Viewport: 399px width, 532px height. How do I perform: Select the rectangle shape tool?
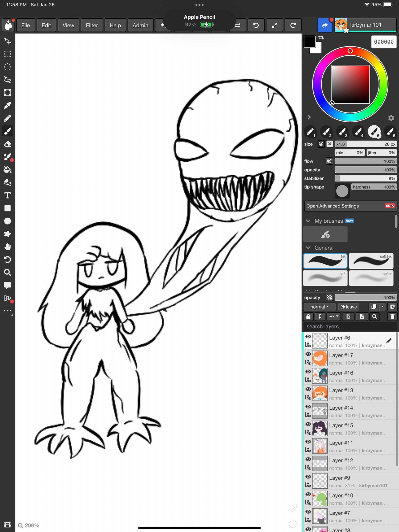point(7,208)
